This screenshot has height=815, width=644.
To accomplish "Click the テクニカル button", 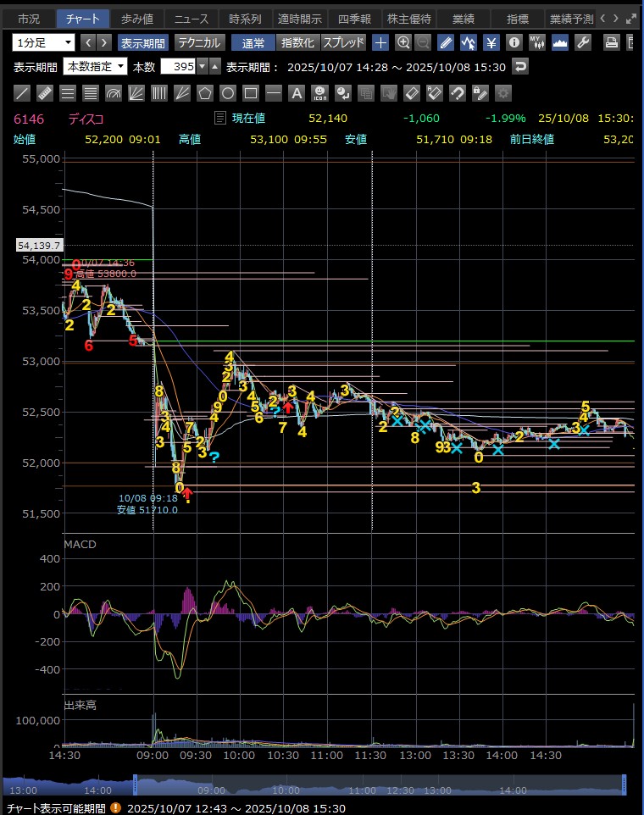I will pos(199,42).
